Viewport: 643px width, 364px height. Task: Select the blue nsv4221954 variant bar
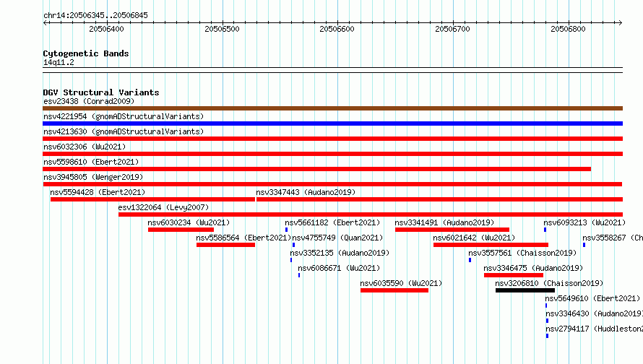(332, 123)
